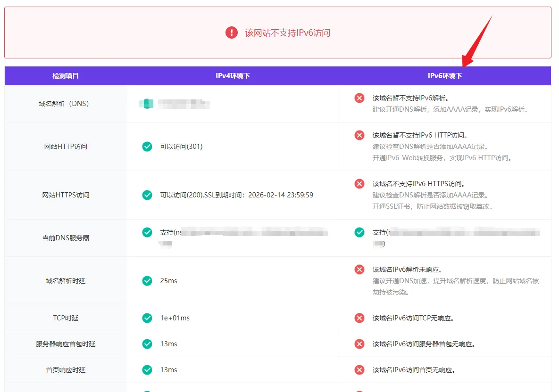Viewport: 559px width, 392px height.
Task: Click the 25ms latency value
Action: [168, 281]
